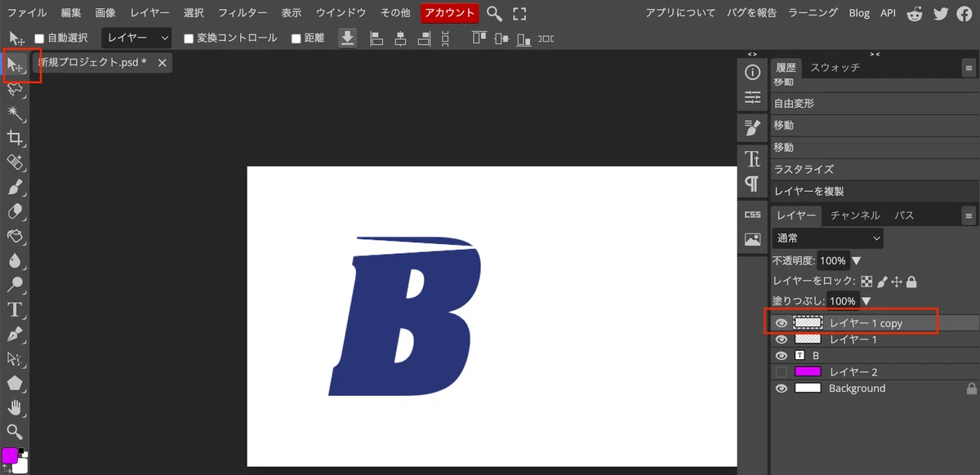Image resolution: width=980 pixels, height=475 pixels.
Task: Hide the B text layer
Action: [x=782, y=356]
